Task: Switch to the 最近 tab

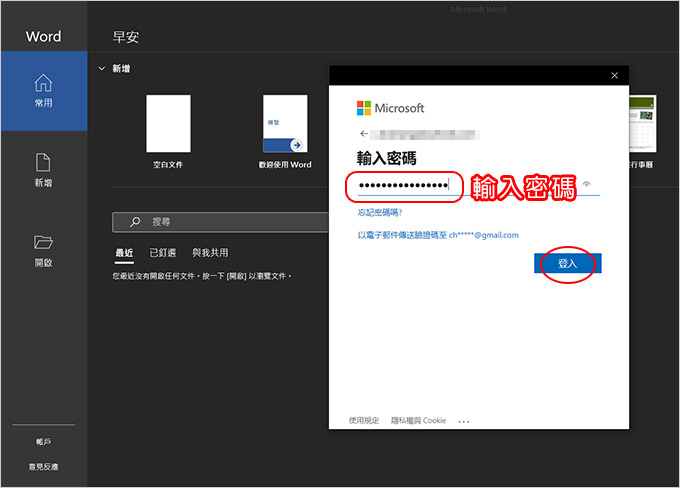Action: [x=124, y=253]
